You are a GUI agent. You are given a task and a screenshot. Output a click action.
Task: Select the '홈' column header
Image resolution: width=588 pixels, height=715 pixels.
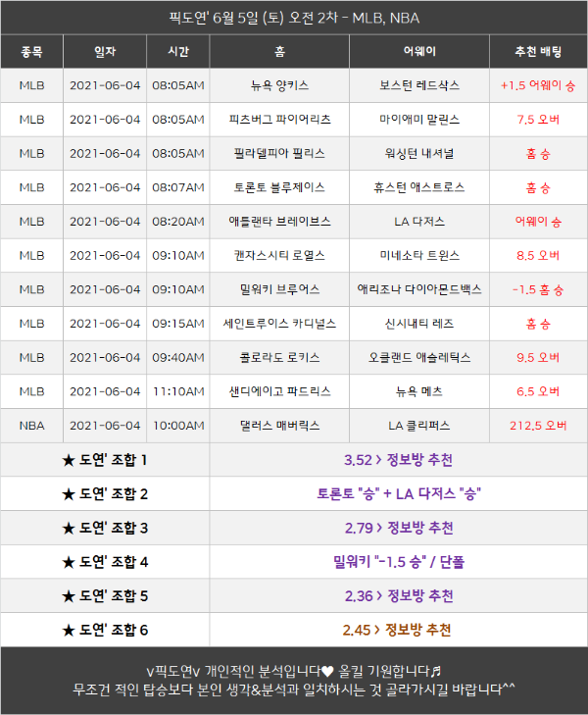click(279, 52)
